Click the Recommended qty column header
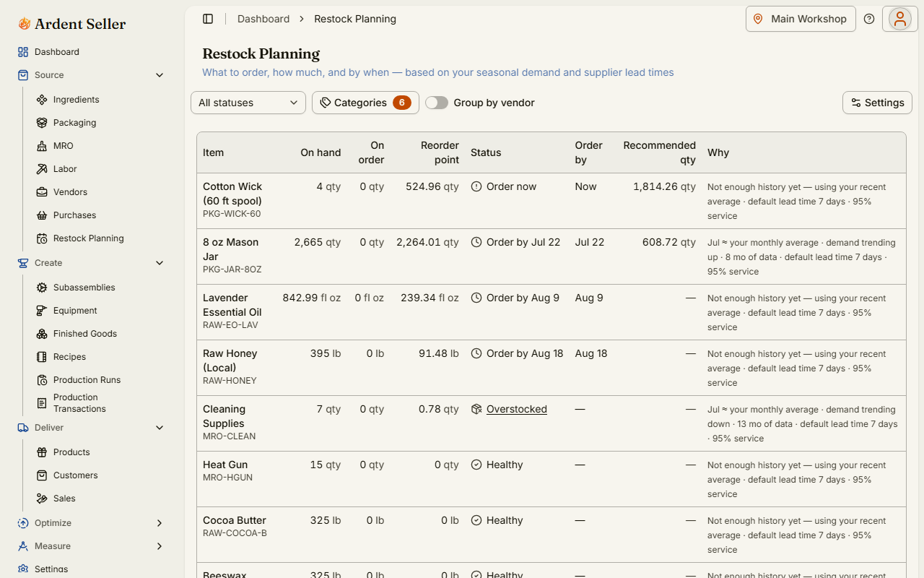The width and height of the screenshot is (924, 578). (x=660, y=152)
